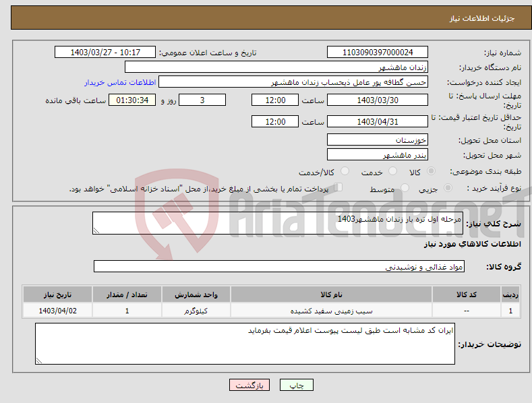The image size is (532, 403).
Task: Click the ردیف column header
Action: (510, 294)
